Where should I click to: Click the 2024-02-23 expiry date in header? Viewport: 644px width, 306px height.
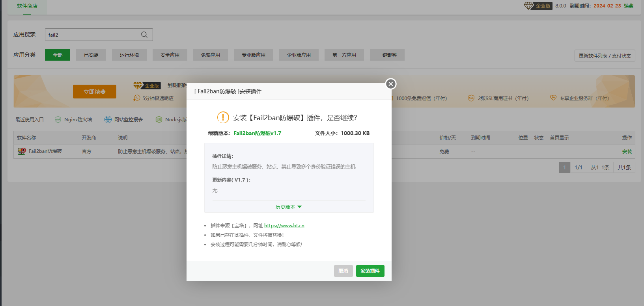click(x=607, y=6)
